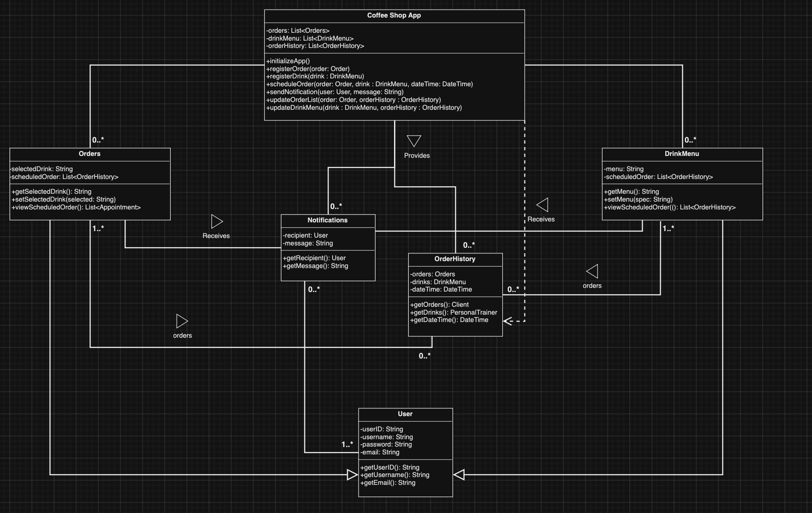Click the "-recipient: User" attribute in Notifications
812x513 pixels.
pyautogui.click(x=305, y=235)
